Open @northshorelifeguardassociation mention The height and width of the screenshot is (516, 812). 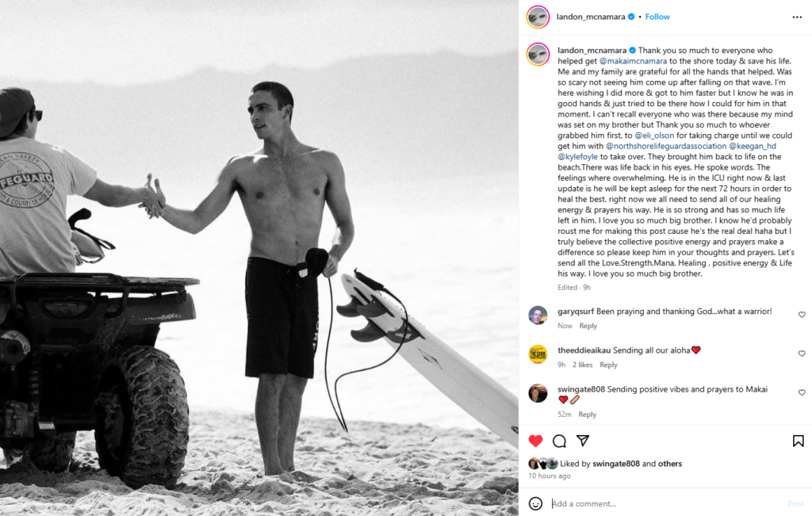pyautogui.click(x=666, y=146)
